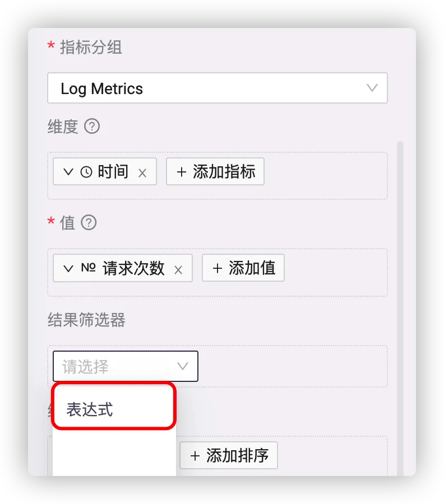Click the plus icon in 添加排序

195,455
